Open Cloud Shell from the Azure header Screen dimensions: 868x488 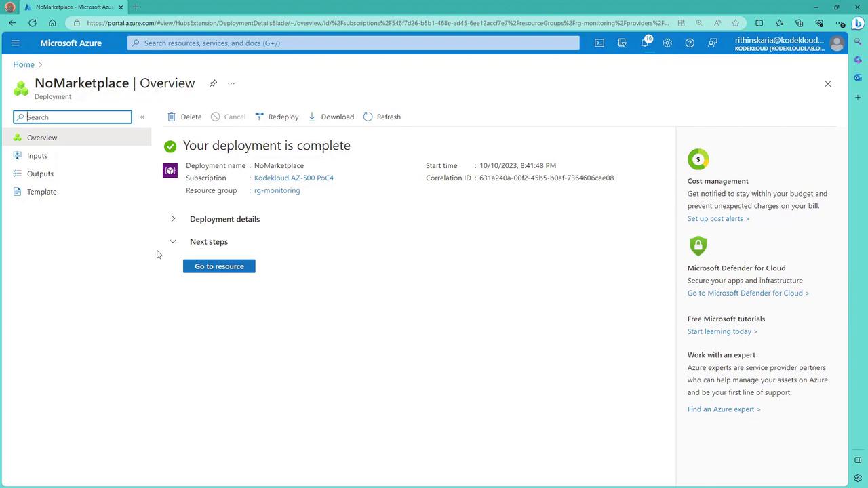click(x=599, y=43)
